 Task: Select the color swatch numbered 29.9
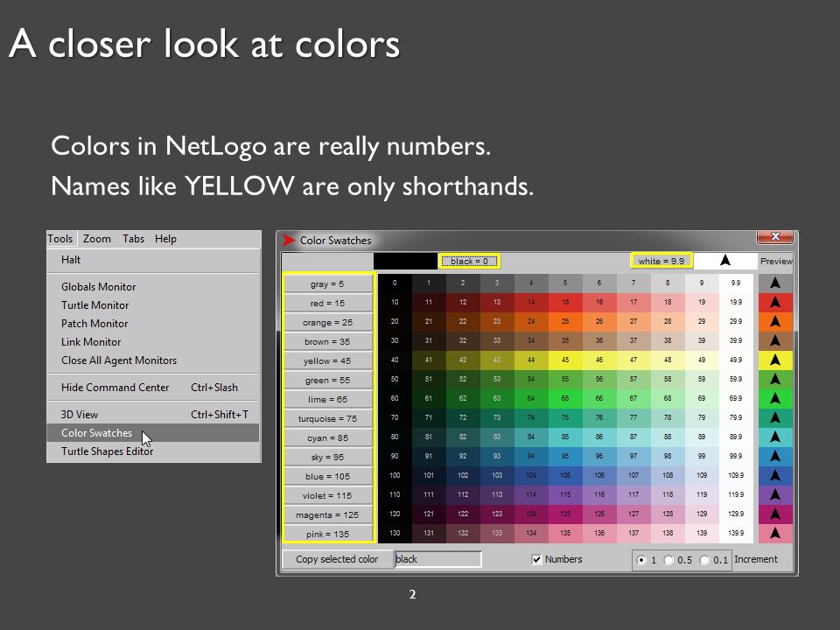pyautogui.click(x=736, y=321)
